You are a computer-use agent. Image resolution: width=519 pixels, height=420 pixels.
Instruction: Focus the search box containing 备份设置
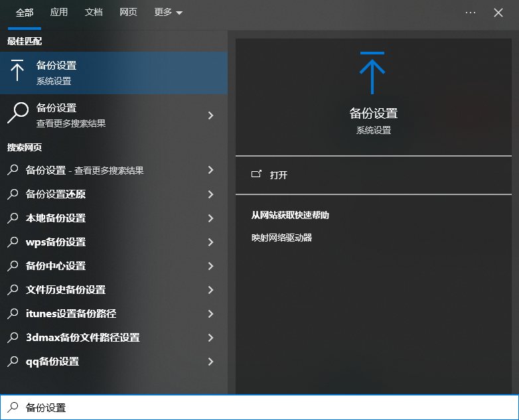259,407
